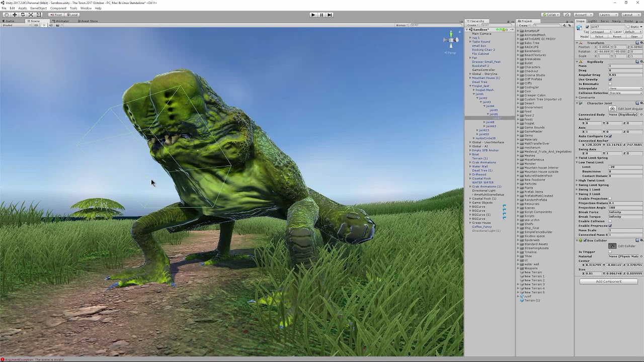
Task: Select the Move tool
Action: click(14, 15)
